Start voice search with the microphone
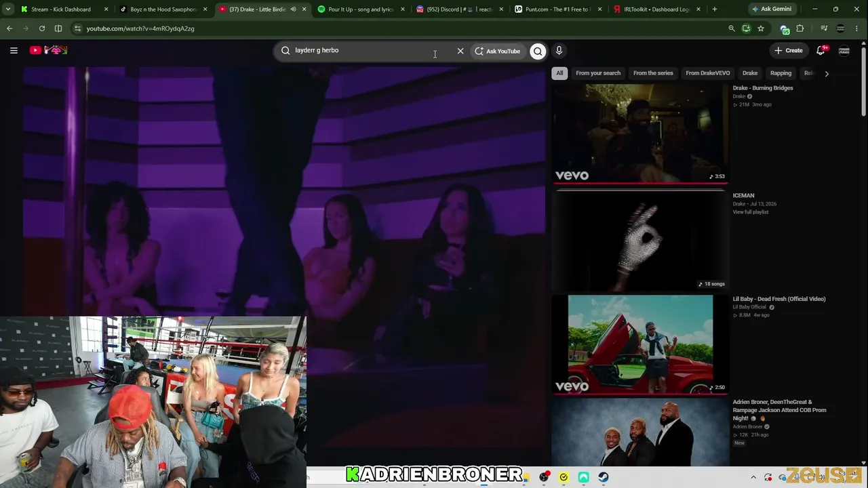Viewport: 868px width, 488px height. pos(559,50)
